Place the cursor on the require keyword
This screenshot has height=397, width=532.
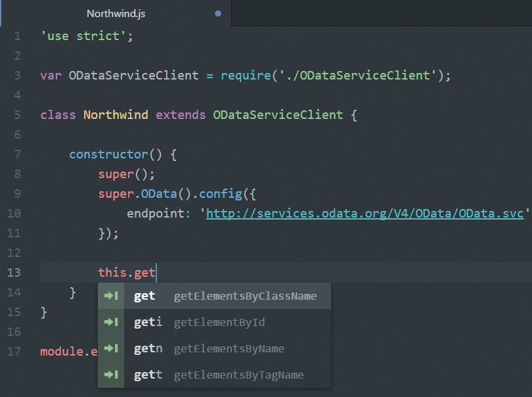tap(244, 75)
